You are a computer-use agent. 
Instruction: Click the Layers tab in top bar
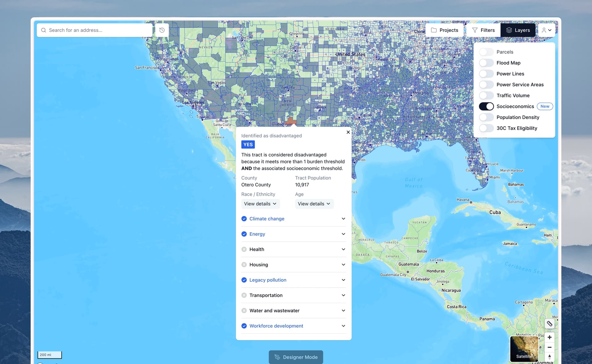(518, 30)
